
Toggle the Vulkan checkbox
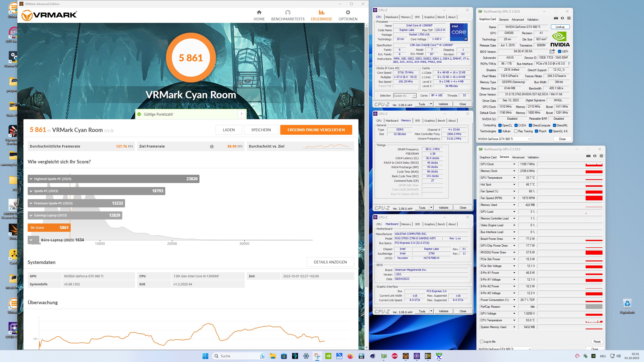500,131
